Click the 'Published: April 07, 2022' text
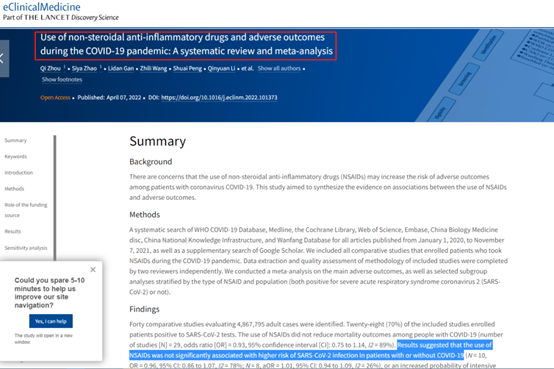This screenshot has width=554, height=369. 109,98
